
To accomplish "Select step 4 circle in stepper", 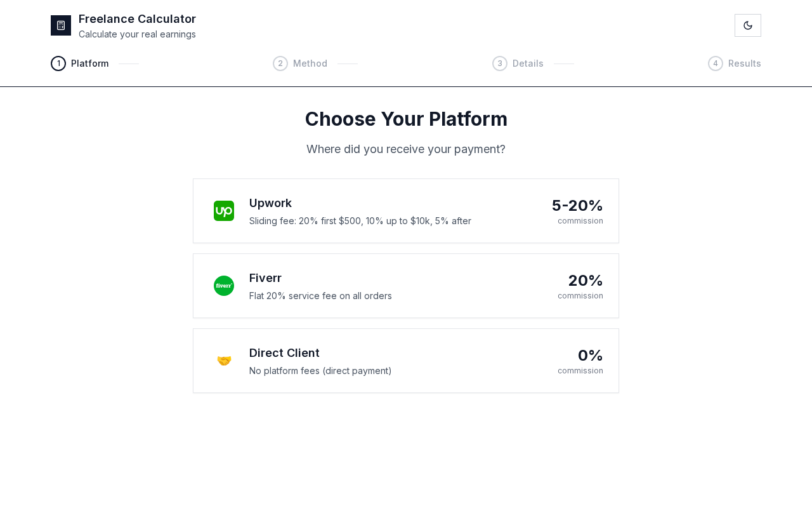I will (716, 63).
